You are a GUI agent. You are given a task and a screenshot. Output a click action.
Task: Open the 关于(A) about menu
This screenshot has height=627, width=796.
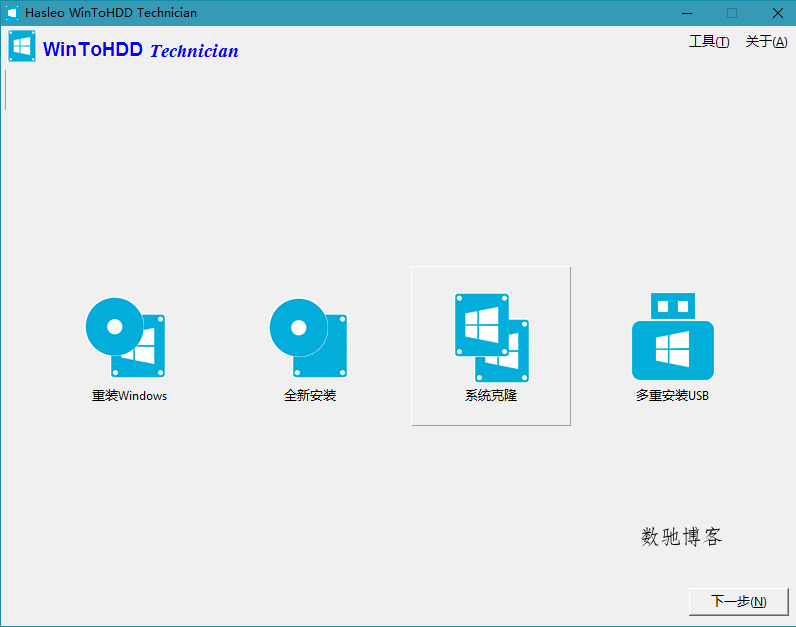(767, 42)
